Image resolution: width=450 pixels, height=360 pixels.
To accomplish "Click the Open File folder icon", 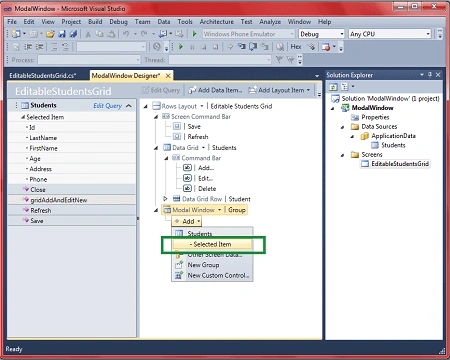I will pyautogui.click(x=50, y=34).
